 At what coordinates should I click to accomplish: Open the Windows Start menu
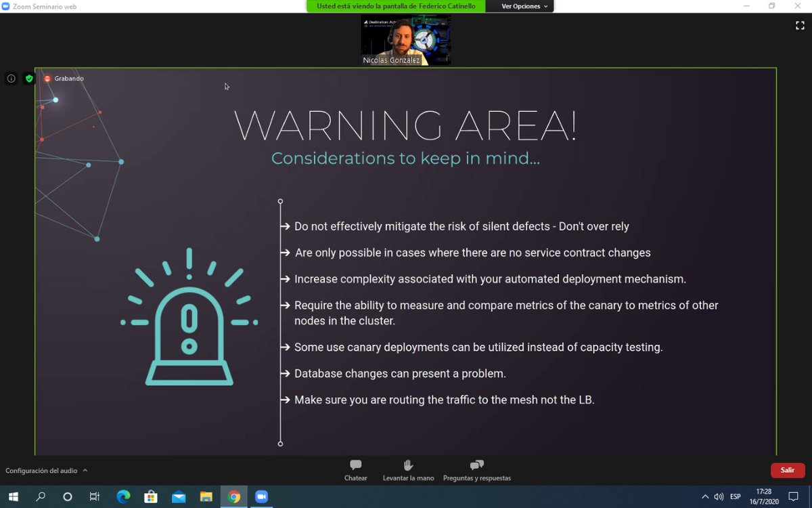pos(13,496)
